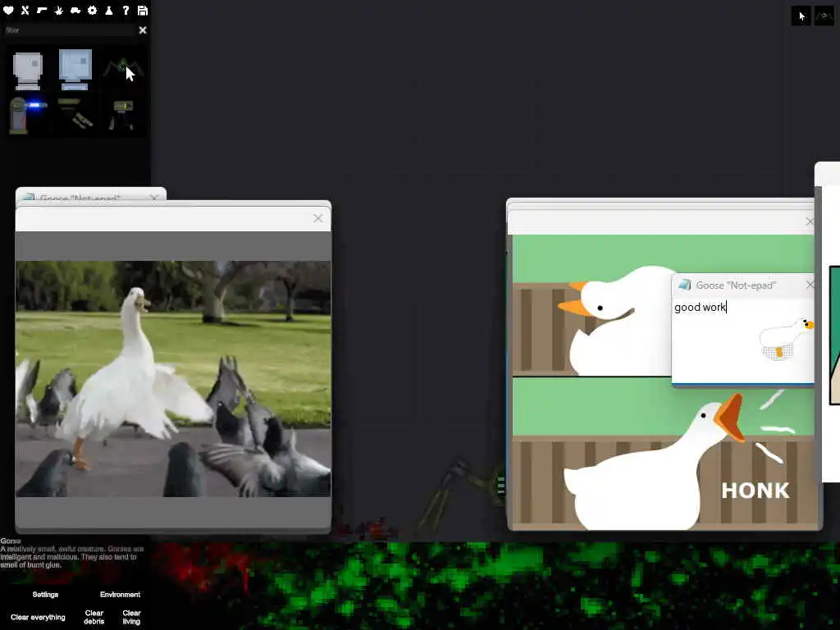Screen dimensions: 840x630
Task: Select the blue android head item
Action: (x=75, y=69)
